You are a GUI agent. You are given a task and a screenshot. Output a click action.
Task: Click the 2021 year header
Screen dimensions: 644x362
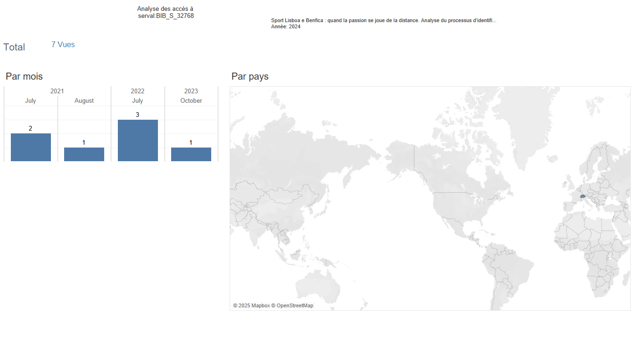[x=57, y=91]
